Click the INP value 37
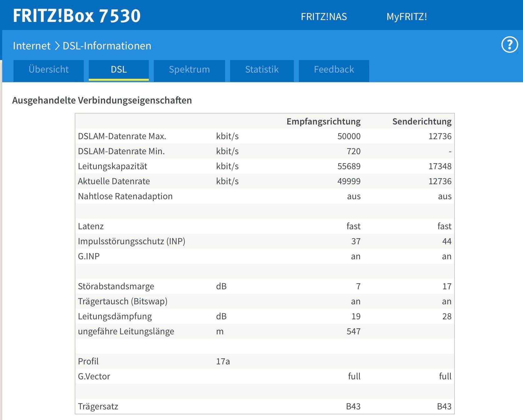Image resolution: width=523 pixels, height=420 pixels. pyautogui.click(x=356, y=241)
